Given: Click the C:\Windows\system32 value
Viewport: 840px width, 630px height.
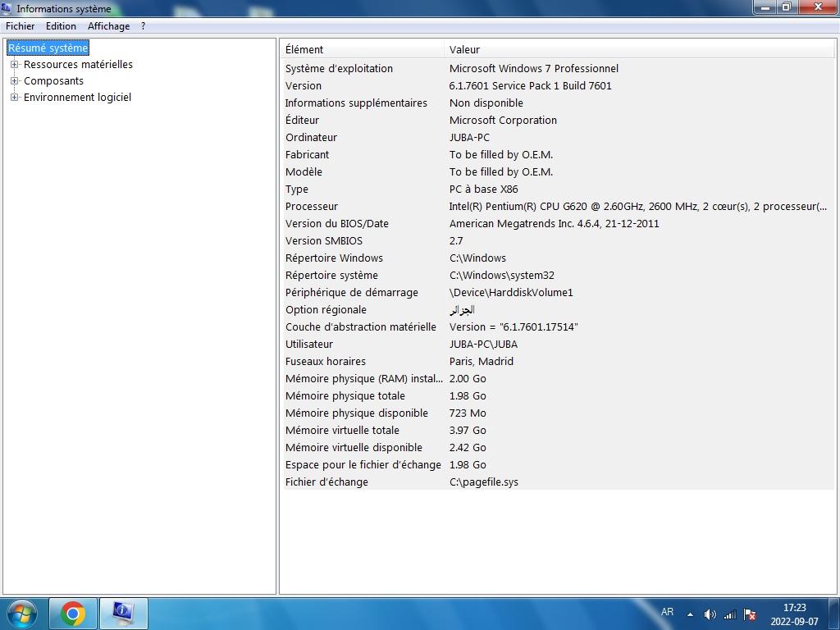Looking at the screenshot, I should coord(502,276).
